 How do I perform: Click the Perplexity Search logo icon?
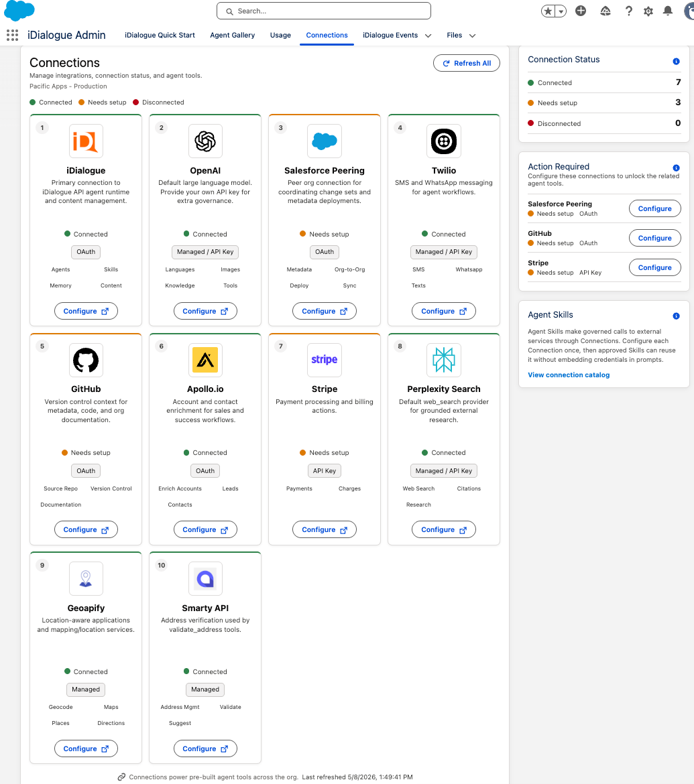pyautogui.click(x=444, y=360)
